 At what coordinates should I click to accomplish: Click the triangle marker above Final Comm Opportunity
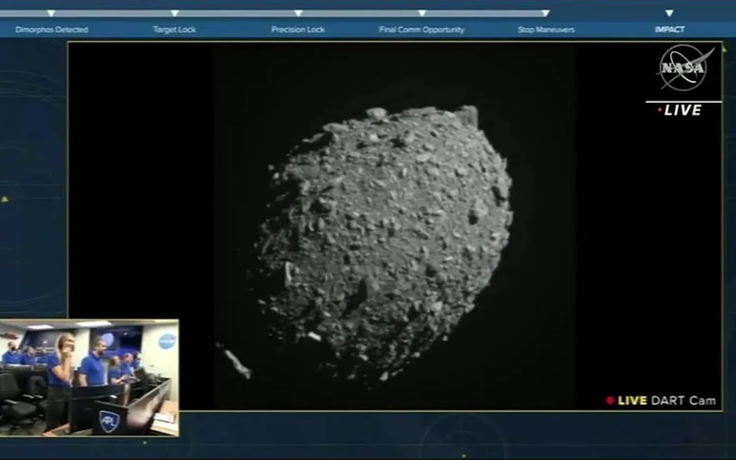(x=421, y=13)
